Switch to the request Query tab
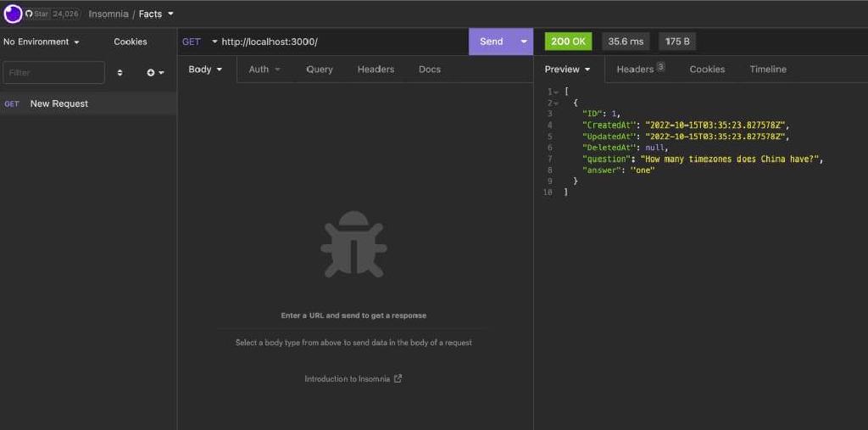Screen dimensions: 868x430 pos(320,70)
